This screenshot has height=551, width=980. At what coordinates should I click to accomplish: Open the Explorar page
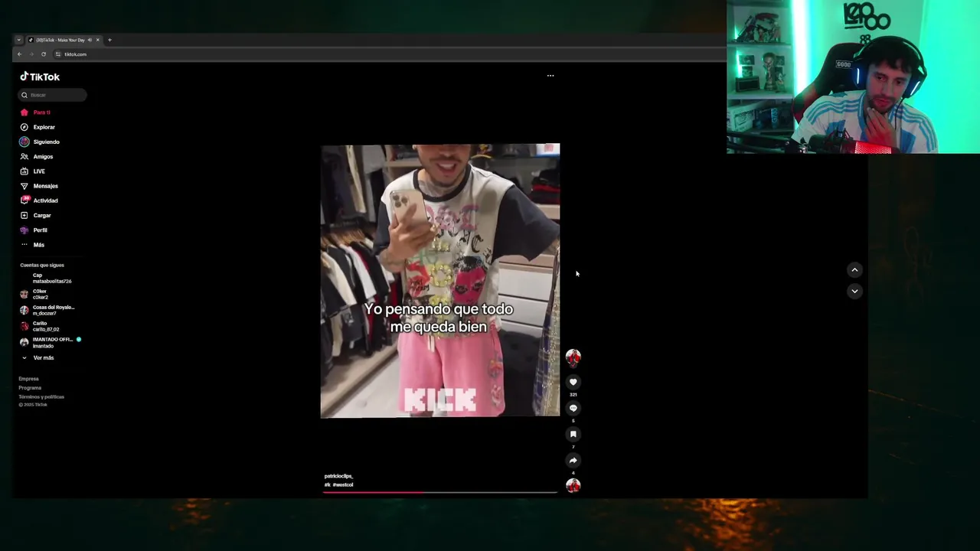coord(38,127)
